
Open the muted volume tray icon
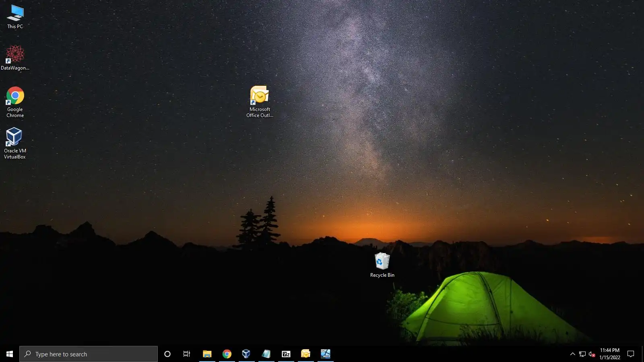(592, 354)
